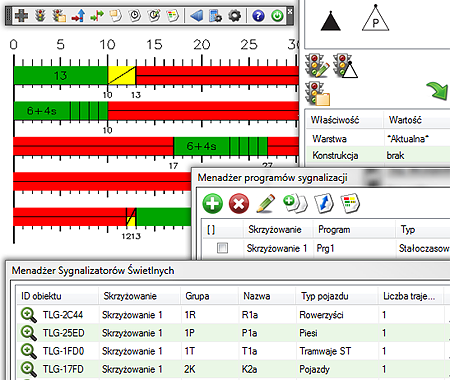Click the green arrows with red line icon
Screen dimensions: 450x380
tap(97, 15)
